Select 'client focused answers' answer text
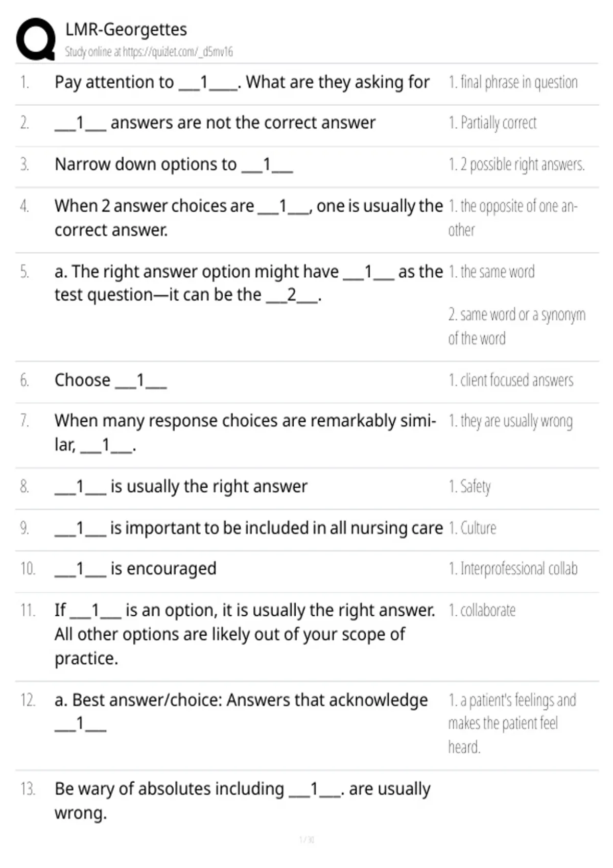The height and width of the screenshot is (868, 613). [511, 380]
